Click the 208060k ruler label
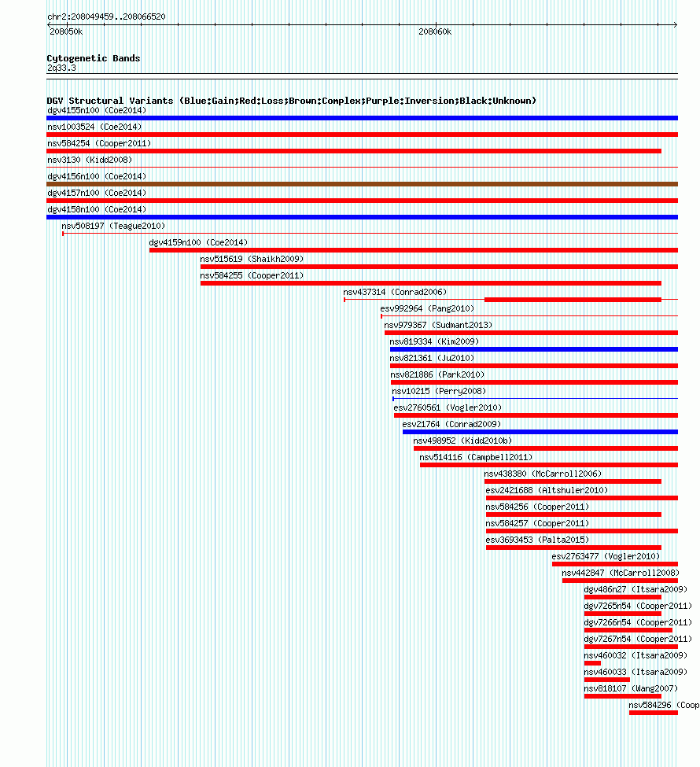Image resolution: width=700 pixels, height=767 pixels. tap(435, 31)
